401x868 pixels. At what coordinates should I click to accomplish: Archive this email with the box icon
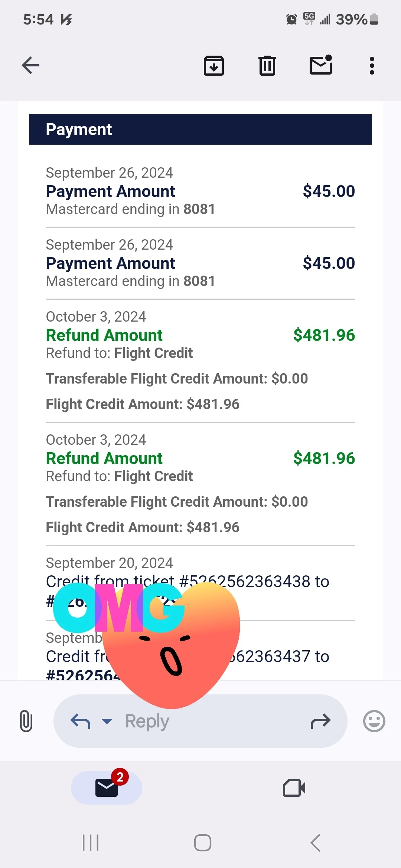214,66
